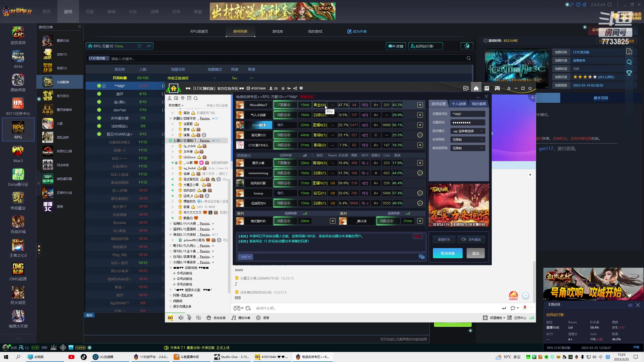The image size is (644, 362).
Task: Click the room list tab 房间列表
Action: coord(239,31)
